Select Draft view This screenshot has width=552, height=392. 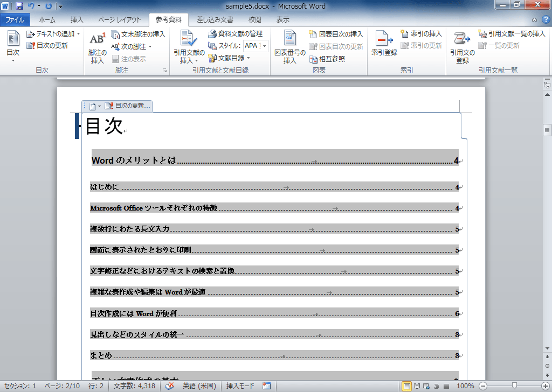[446, 387]
